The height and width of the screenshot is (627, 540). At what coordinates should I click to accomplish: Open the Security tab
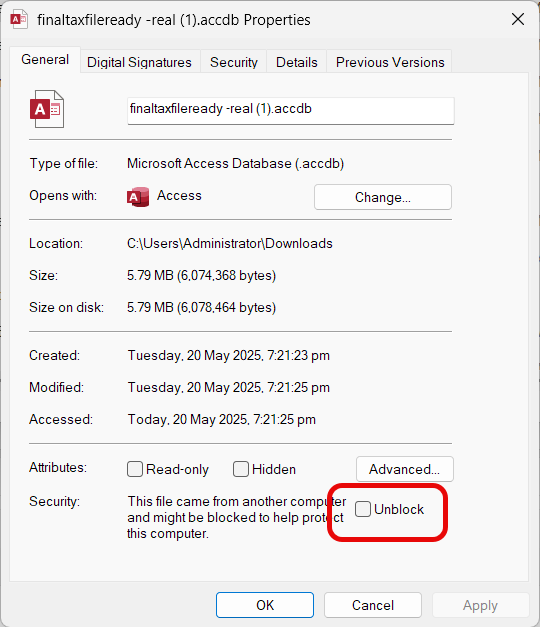tap(234, 62)
